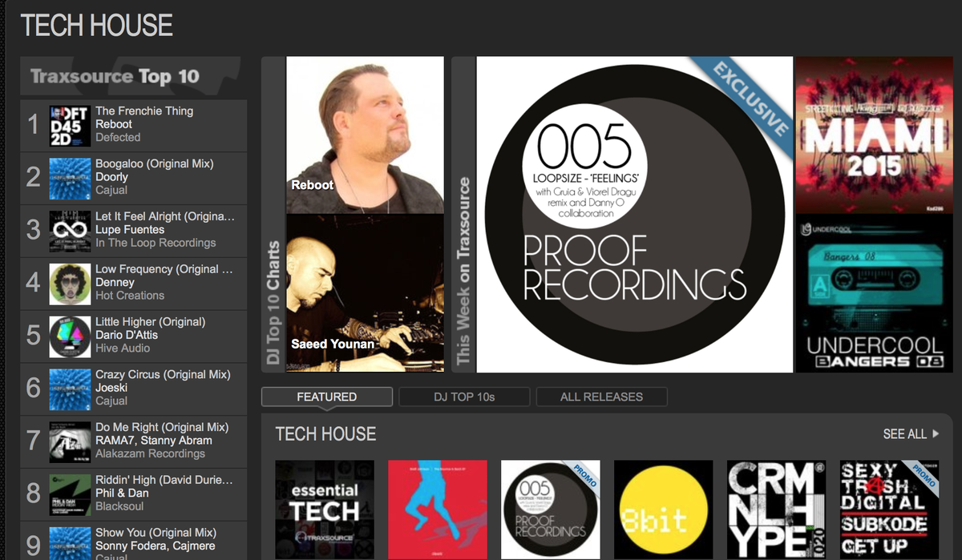Viewport: 962px width, 560px height.
Task: Open Show You (Original Mix) track
Action: 156,533
